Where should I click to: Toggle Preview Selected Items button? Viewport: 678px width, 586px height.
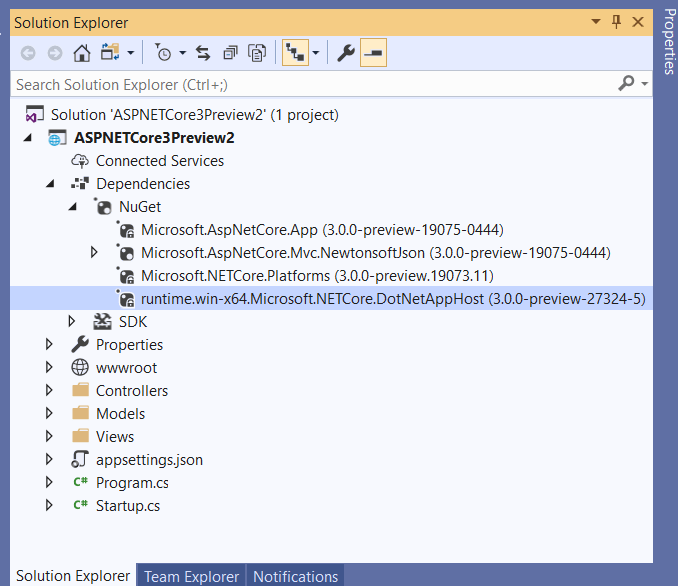[373, 53]
